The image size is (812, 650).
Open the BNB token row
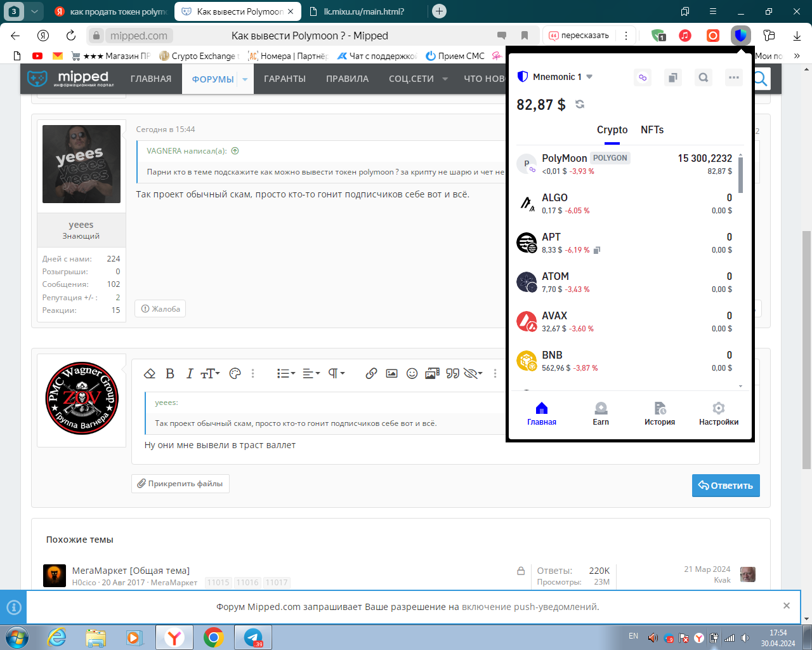click(624, 361)
